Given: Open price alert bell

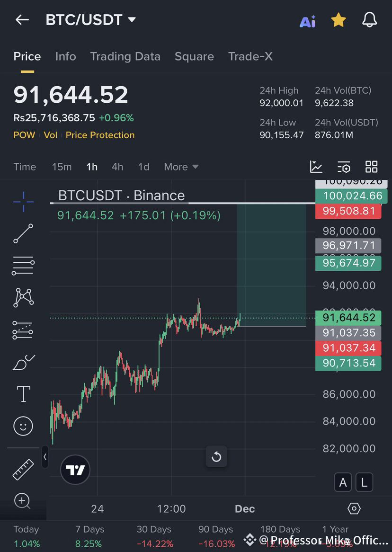Looking at the screenshot, I should click(369, 20).
